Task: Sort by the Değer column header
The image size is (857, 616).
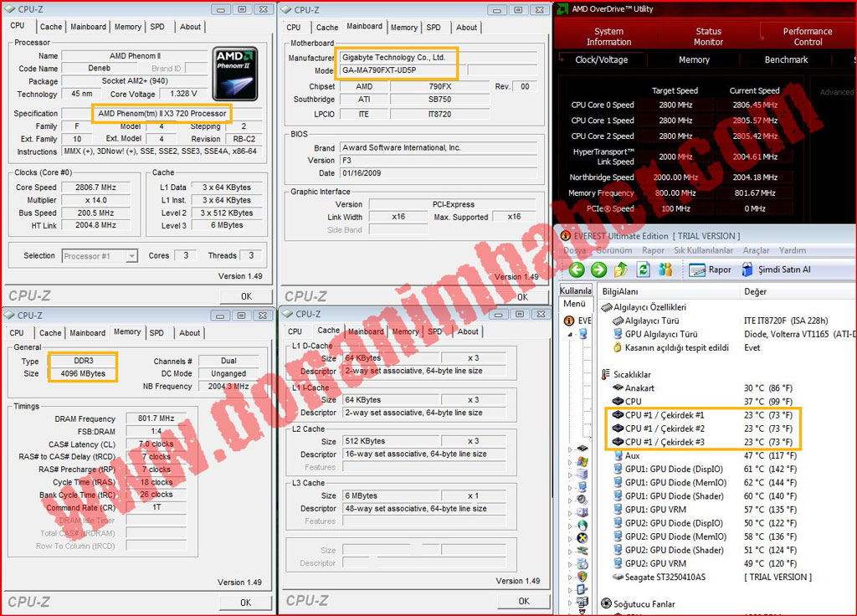Action: [798, 292]
